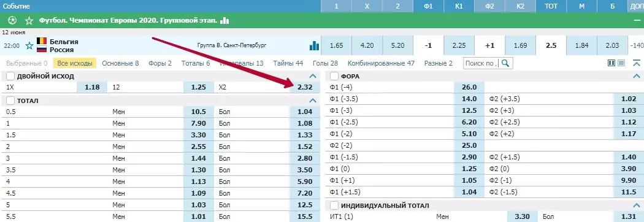Select the Все исходы tab
Viewport: 644px width, 222px height.
point(74,63)
